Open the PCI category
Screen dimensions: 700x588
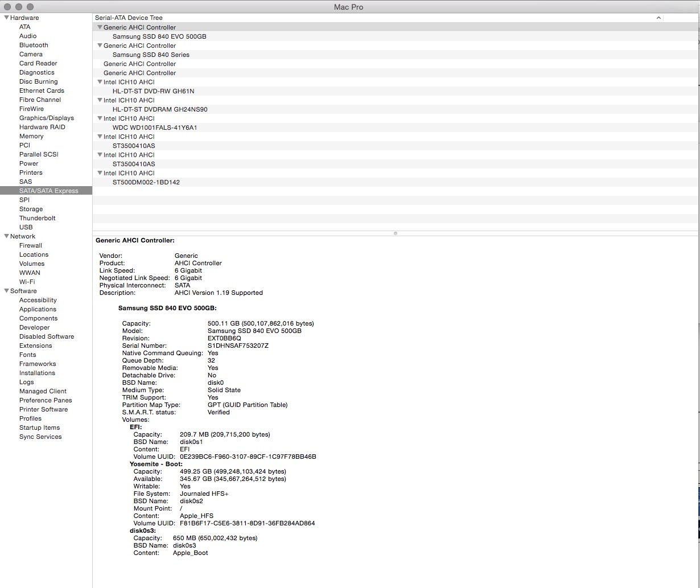tap(24, 145)
